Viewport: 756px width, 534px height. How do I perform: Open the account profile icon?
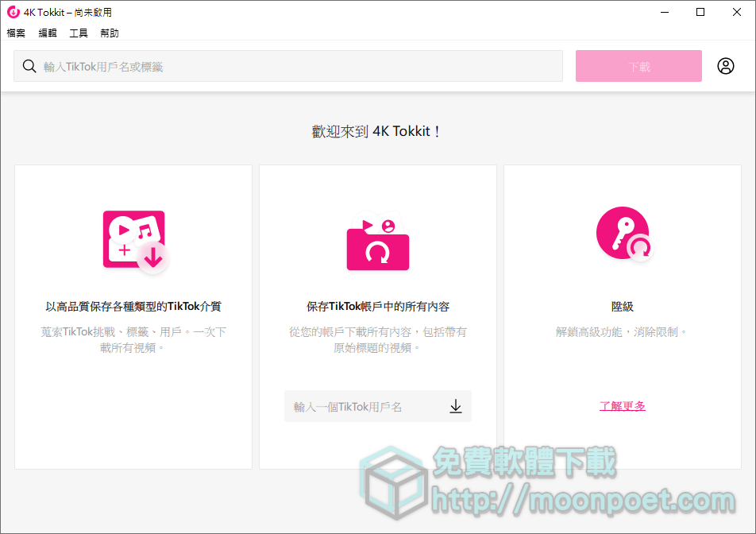tap(725, 66)
